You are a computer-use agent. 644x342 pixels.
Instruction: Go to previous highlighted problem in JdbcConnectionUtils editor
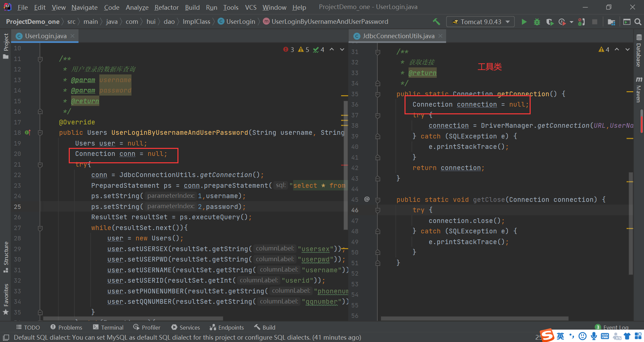617,50
